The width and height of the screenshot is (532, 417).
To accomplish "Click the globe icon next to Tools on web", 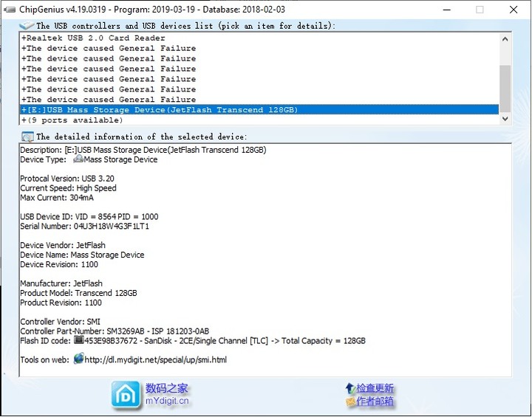I will click(78, 359).
